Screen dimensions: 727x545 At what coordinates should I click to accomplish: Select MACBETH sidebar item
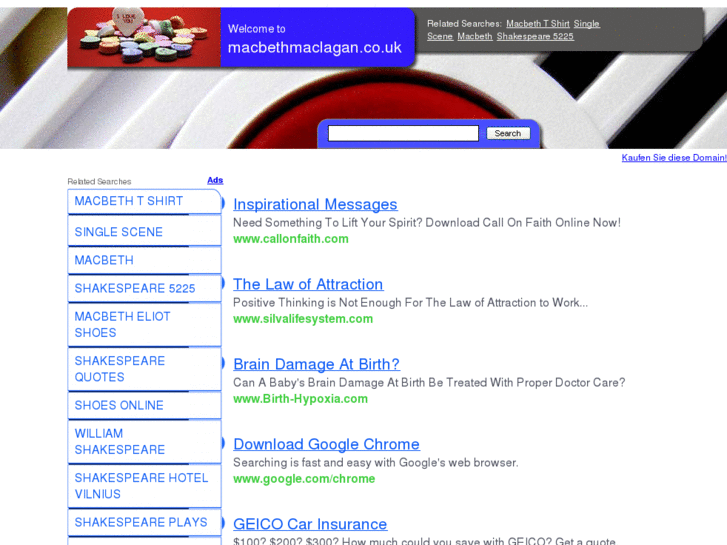[x=144, y=260]
